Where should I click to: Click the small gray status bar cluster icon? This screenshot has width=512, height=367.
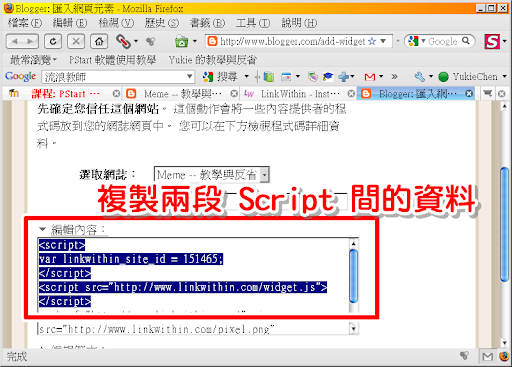(x=464, y=356)
